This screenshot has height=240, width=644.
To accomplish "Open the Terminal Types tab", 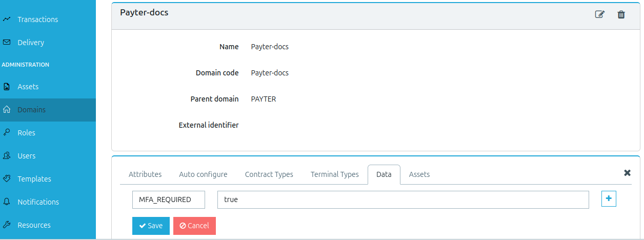I will tap(335, 174).
